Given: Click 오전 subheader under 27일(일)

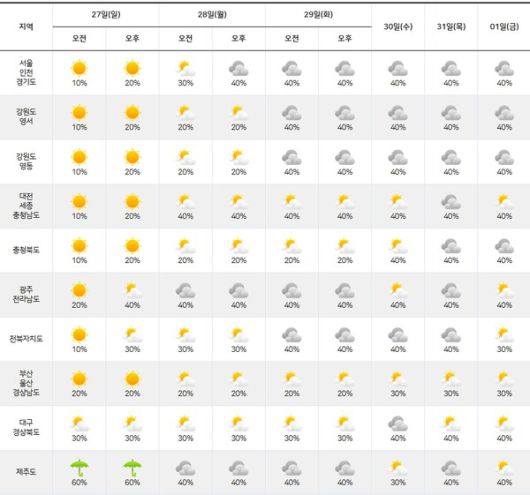Looking at the screenshot, I should (79, 38).
